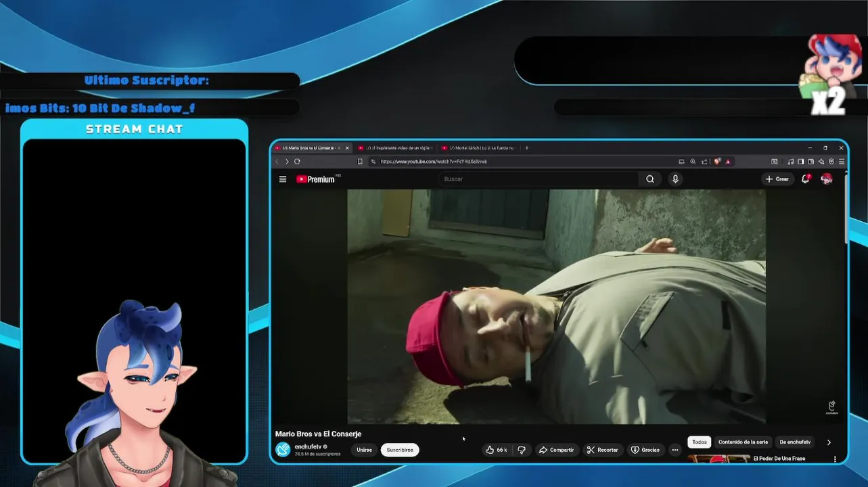This screenshot has width=868, height=487.
Task: Click the video title Mario Bros vs El Conserje
Action: [x=318, y=434]
